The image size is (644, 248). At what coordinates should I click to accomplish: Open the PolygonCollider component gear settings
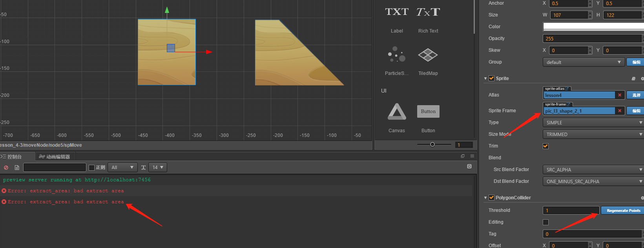642,198
